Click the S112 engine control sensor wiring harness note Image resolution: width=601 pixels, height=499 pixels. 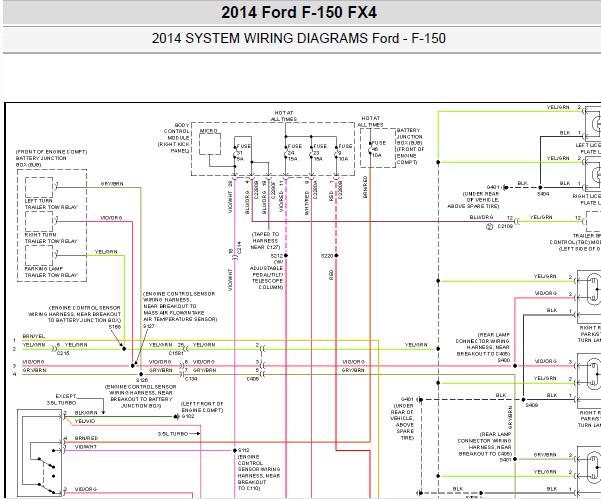(x=259, y=473)
